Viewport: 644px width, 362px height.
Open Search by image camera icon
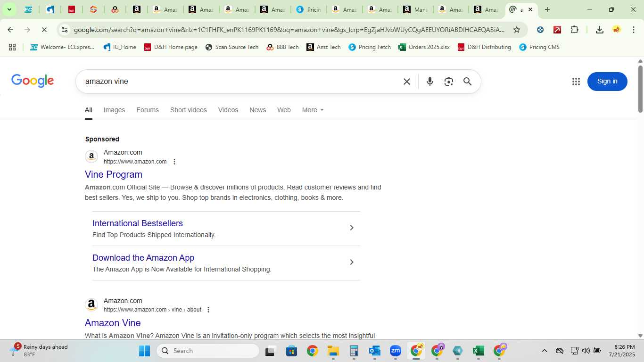[x=448, y=82]
